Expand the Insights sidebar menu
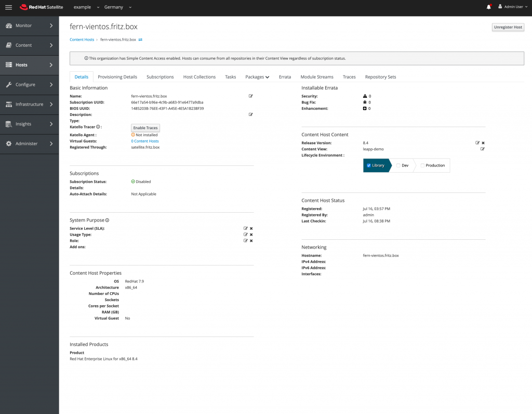The width and height of the screenshot is (532, 414). pyautogui.click(x=51, y=124)
